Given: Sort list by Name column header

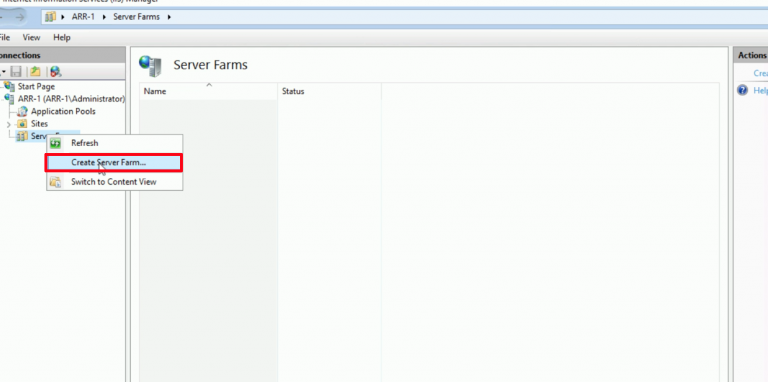Looking at the screenshot, I should 209,92.
